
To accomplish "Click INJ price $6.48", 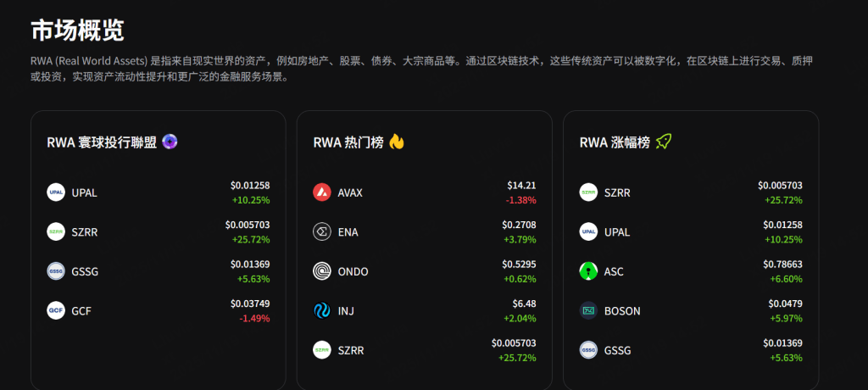I will 524,304.
